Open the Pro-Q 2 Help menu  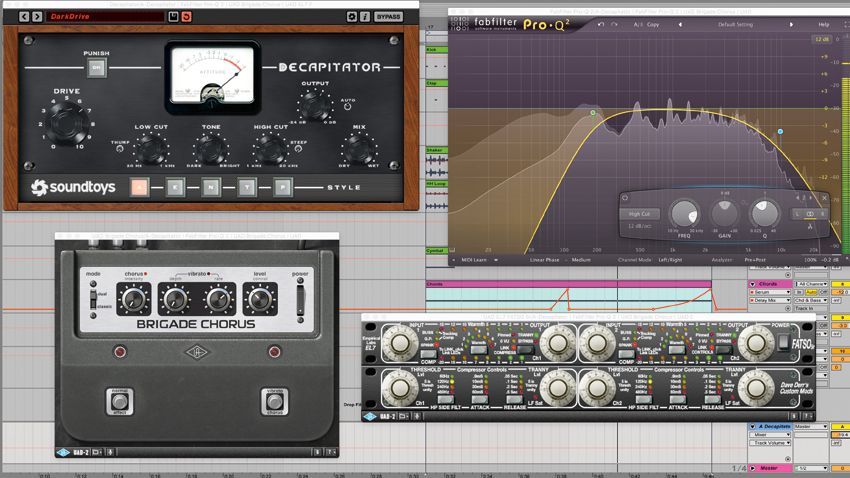(x=823, y=24)
